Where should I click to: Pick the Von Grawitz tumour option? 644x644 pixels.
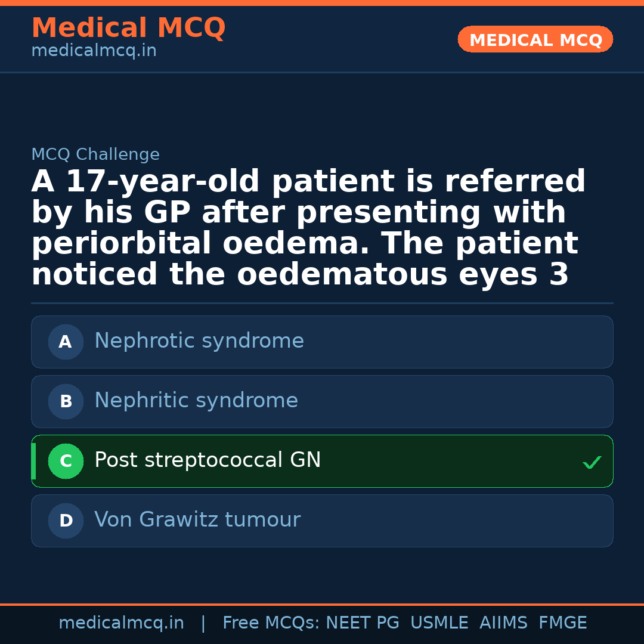click(x=197, y=520)
